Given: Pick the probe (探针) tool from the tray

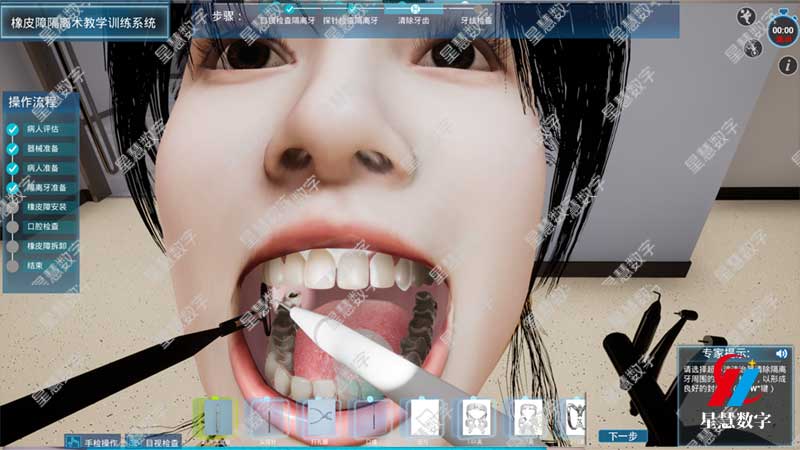Looking at the screenshot, I should [x=268, y=416].
